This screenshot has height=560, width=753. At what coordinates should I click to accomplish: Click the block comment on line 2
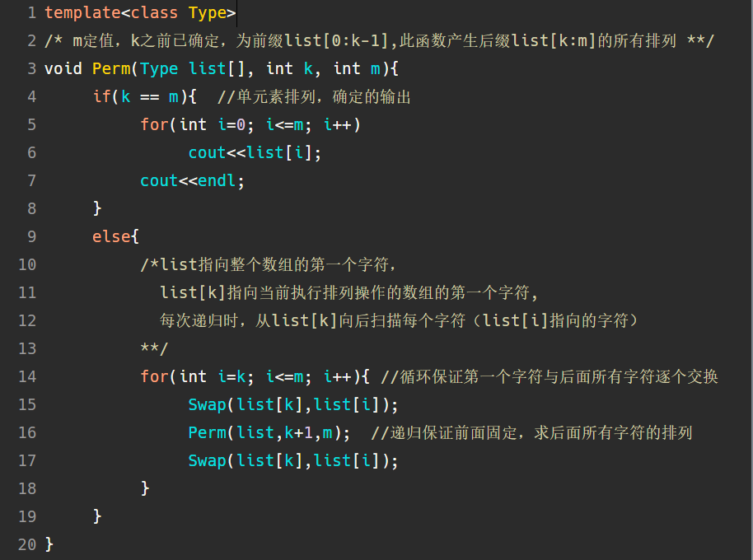pos(379,41)
